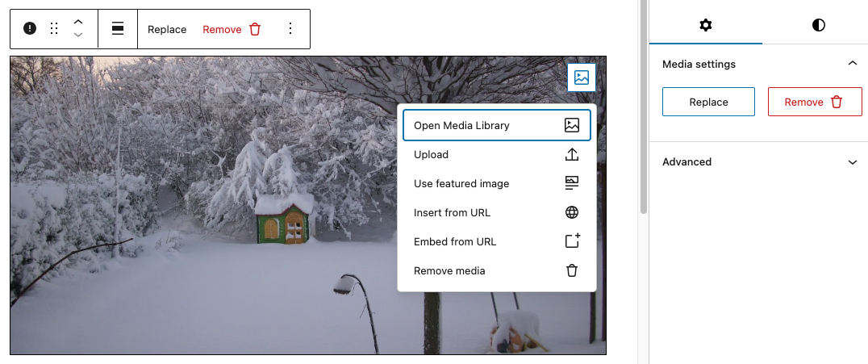Click the toolbar Remove trash icon
Screen dimensions: 868x364
(x=255, y=29)
